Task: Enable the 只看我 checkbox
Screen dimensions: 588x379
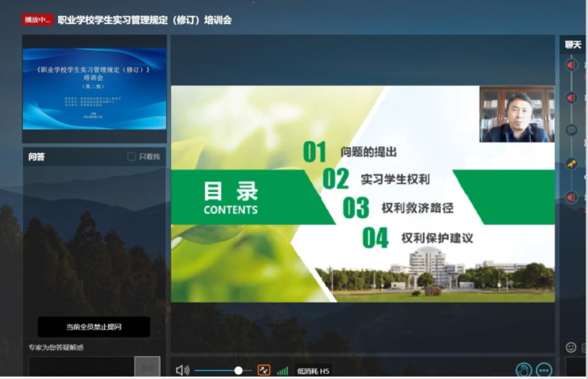Action: 132,157
